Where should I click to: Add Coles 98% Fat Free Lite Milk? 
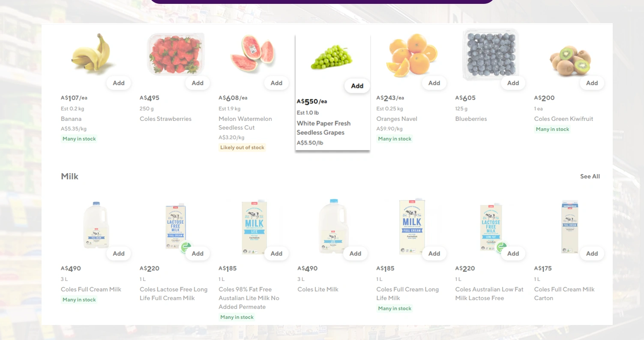tap(276, 253)
